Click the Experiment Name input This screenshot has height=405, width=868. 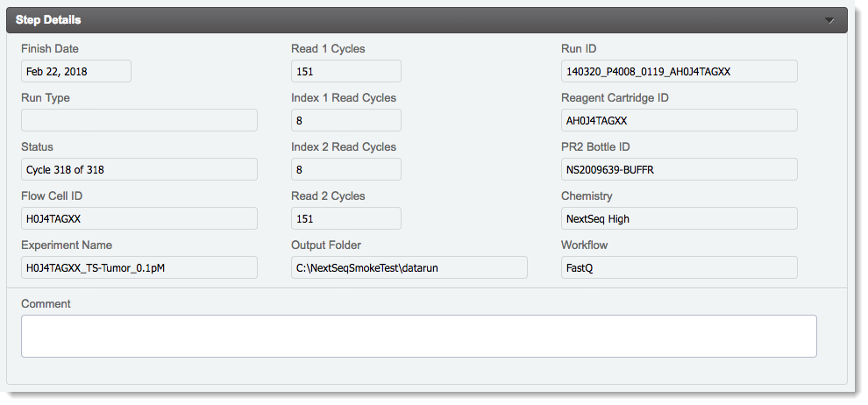pos(139,267)
